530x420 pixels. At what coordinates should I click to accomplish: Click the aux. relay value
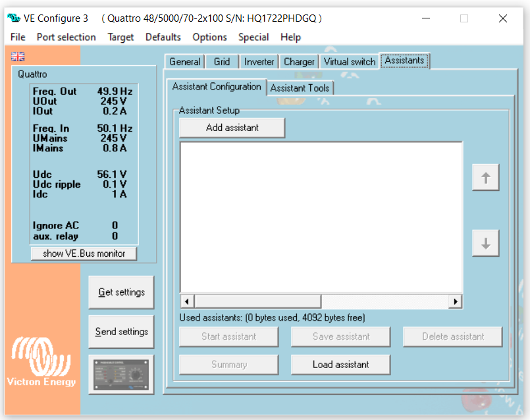[115, 236]
